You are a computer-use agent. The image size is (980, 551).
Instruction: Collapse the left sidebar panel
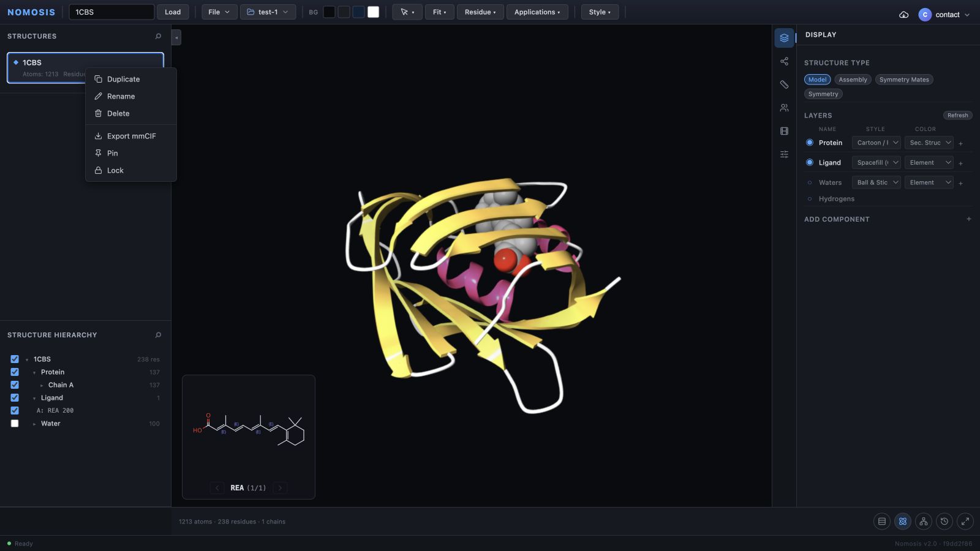(x=176, y=37)
